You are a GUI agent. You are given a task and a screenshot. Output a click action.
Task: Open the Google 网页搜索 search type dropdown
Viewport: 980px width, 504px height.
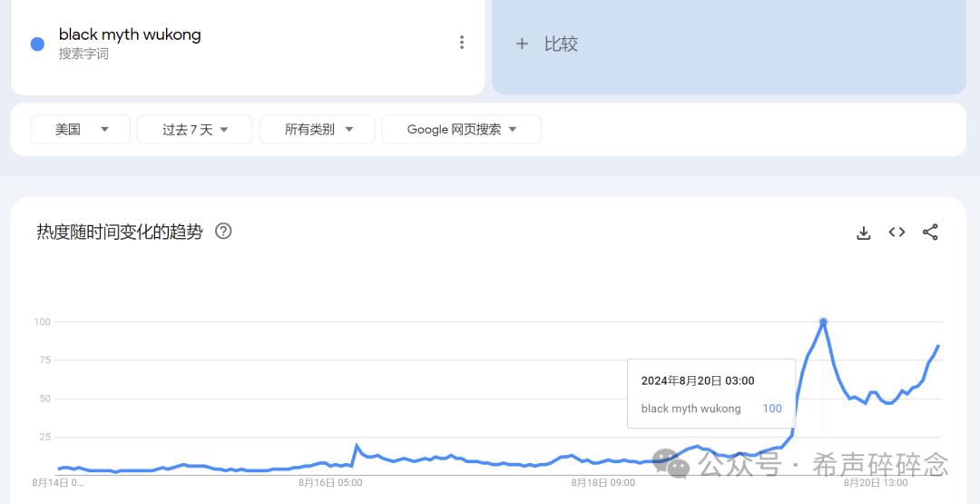tap(461, 130)
